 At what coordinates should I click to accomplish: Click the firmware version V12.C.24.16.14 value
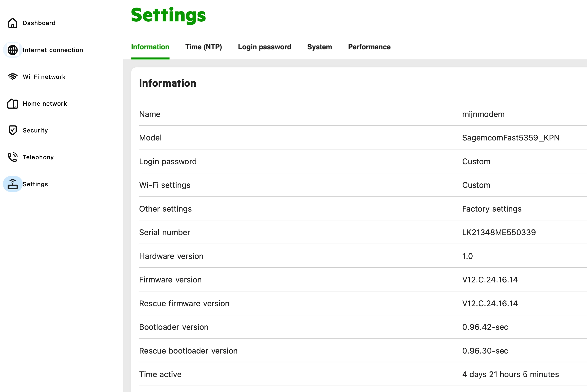pyautogui.click(x=490, y=280)
